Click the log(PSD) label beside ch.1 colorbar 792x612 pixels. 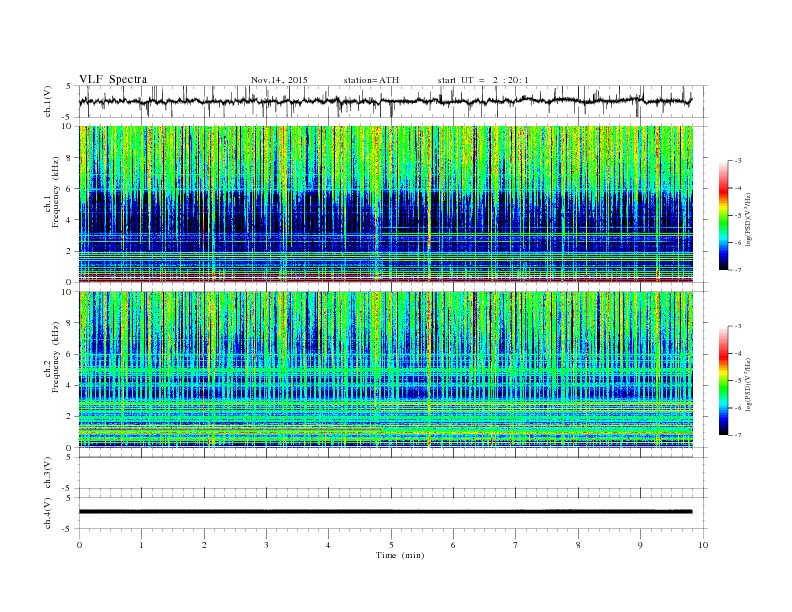tap(748, 219)
